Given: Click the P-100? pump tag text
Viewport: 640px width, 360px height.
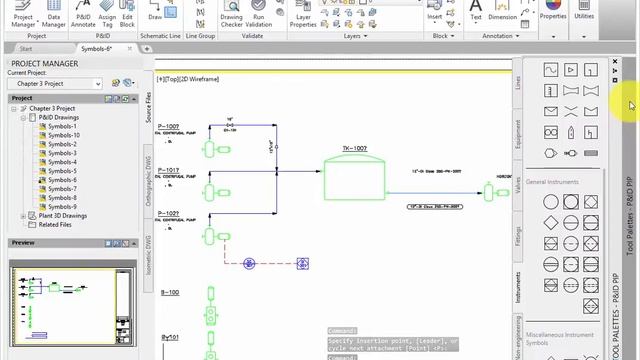Looking at the screenshot, I should tap(168, 127).
